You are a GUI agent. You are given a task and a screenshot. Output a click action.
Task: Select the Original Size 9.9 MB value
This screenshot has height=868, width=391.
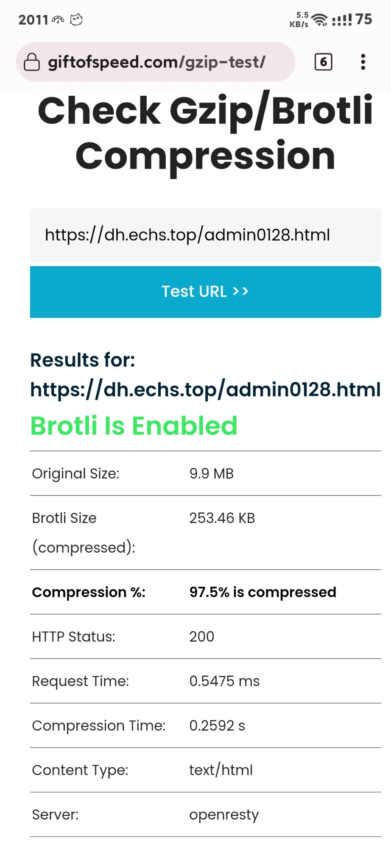211,473
